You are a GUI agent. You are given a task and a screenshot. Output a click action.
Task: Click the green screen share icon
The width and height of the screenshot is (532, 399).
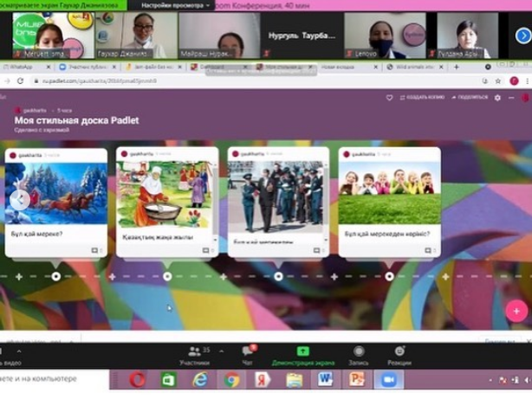tap(302, 351)
